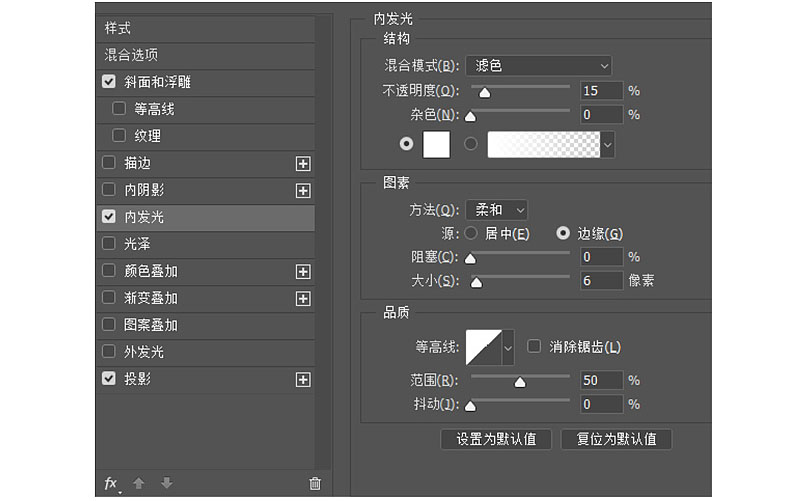This screenshot has width=800, height=501.
Task: Click the trash delete effect icon
Action: (x=315, y=483)
